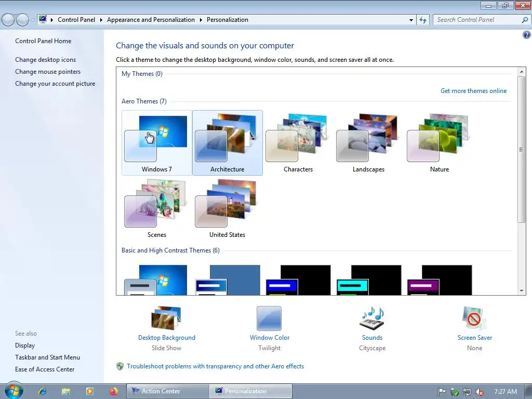Click the Window Color link
Screen dimensions: 532x399
point(270,338)
